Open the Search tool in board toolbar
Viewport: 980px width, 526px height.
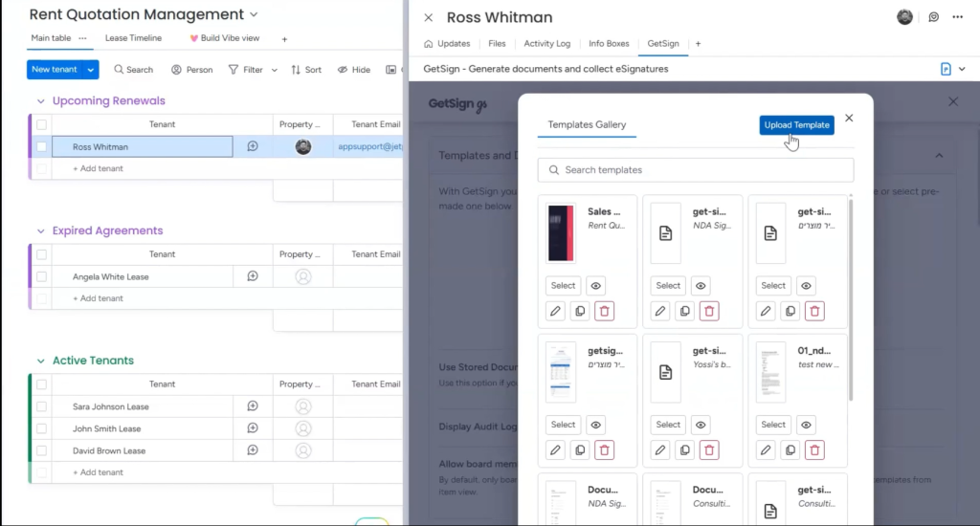pyautogui.click(x=133, y=70)
